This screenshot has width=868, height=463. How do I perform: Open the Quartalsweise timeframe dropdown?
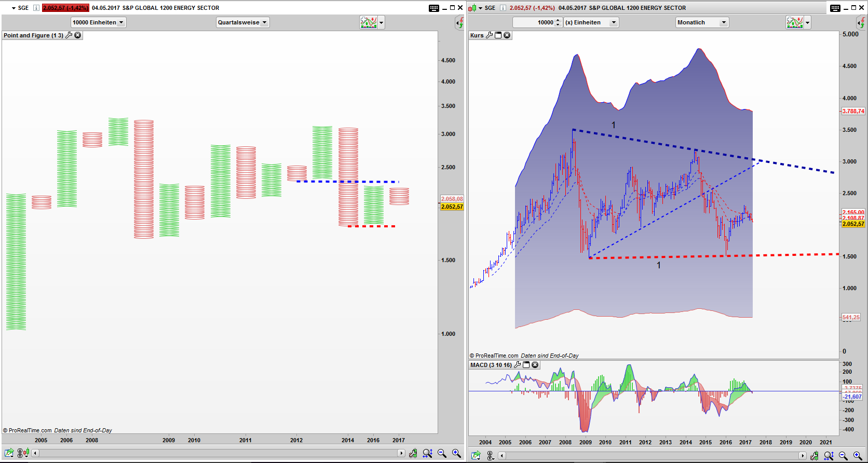click(242, 22)
